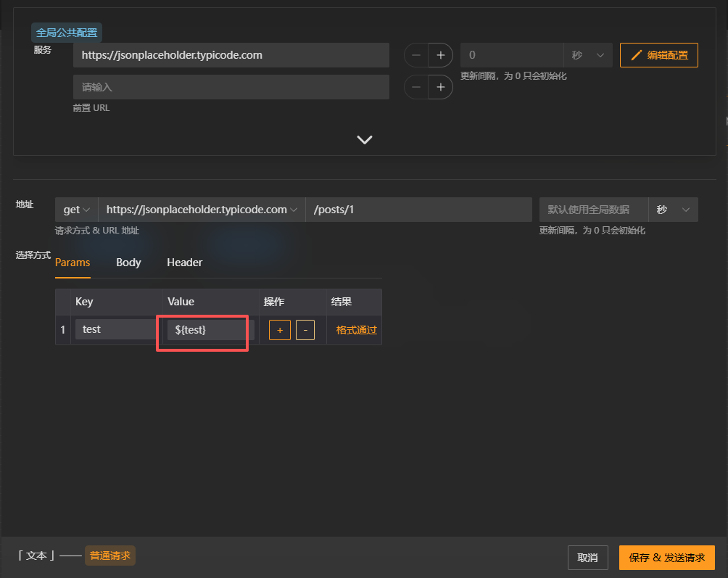Viewport: 728px width, 578px height.
Task: Click the row number 1 cell
Action: tap(62, 330)
